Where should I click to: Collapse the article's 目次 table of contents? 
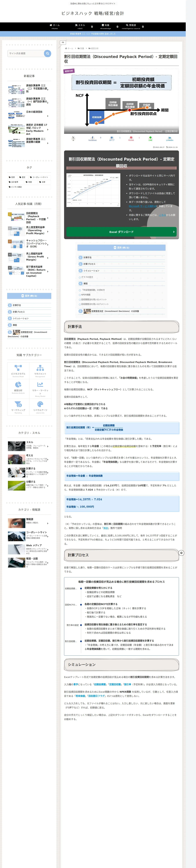click(x=122, y=248)
